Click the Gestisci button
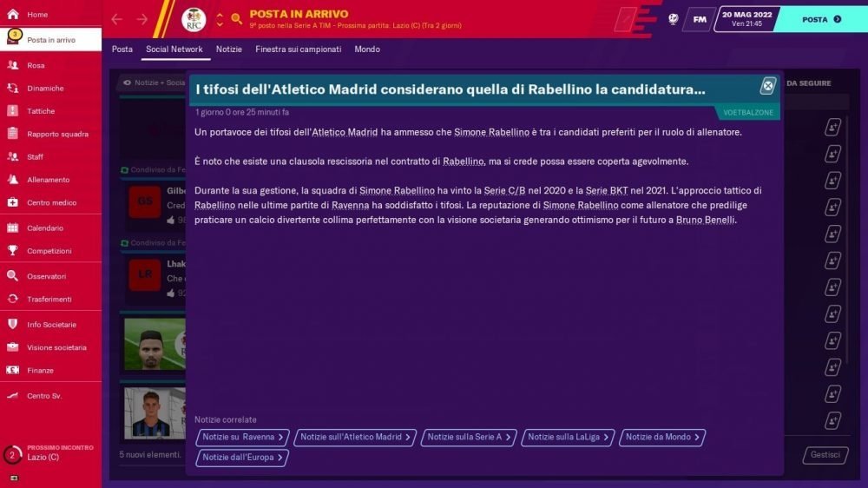Screen dimensions: 868x488 point(825,455)
